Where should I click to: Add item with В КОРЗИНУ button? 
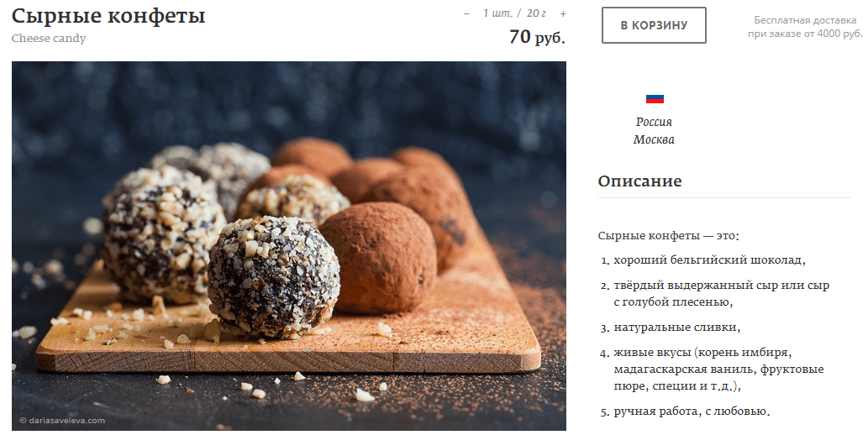tap(654, 25)
